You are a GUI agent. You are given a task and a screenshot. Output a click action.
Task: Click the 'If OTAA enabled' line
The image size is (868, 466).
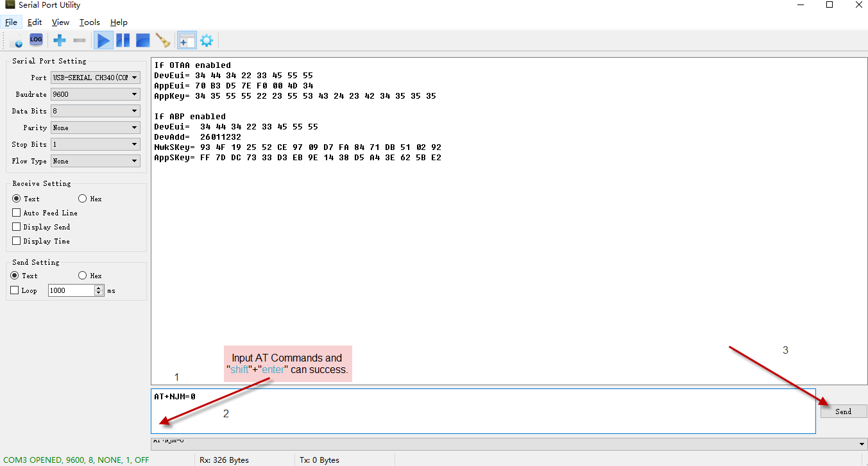(192, 65)
